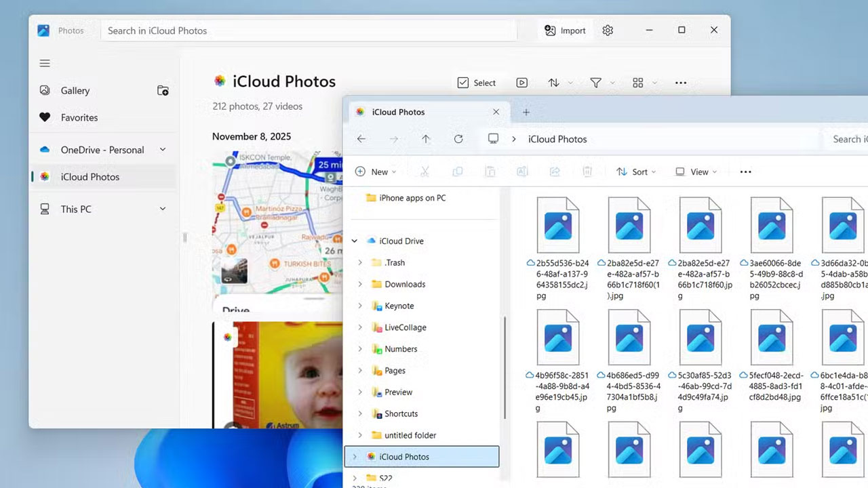
Task: Click the Import button
Action: tap(565, 30)
